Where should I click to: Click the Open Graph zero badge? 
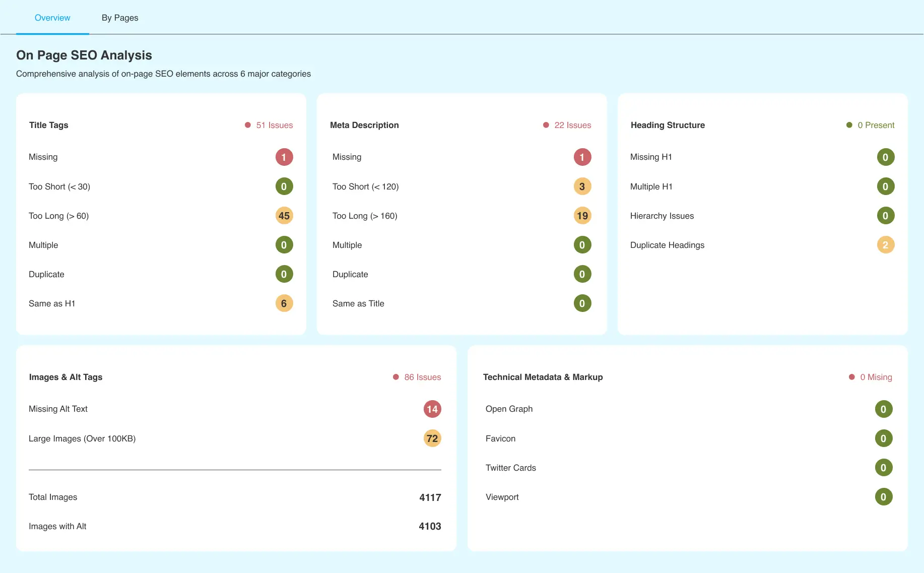(x=883, y=409)
